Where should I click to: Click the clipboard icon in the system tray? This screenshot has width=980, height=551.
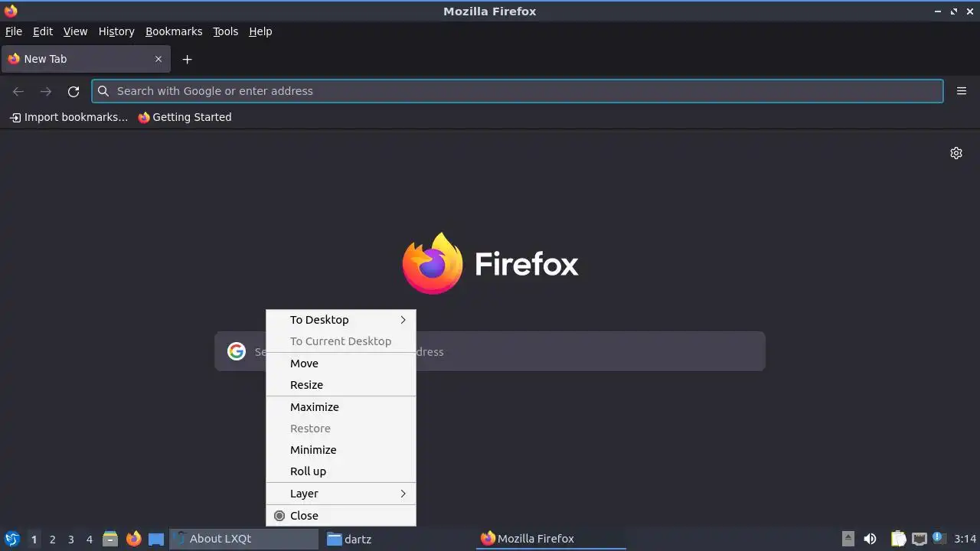899,539
